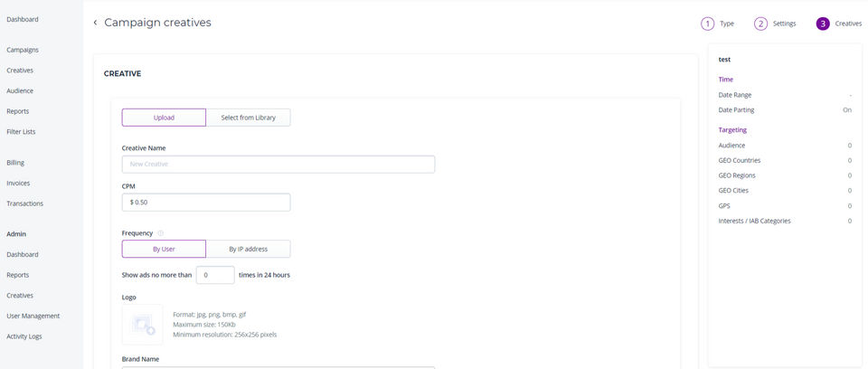Image resolution: width=868 pixels, height=369 pixels.
Task: Click the show ads frequency count field
Action: [215, 275]
